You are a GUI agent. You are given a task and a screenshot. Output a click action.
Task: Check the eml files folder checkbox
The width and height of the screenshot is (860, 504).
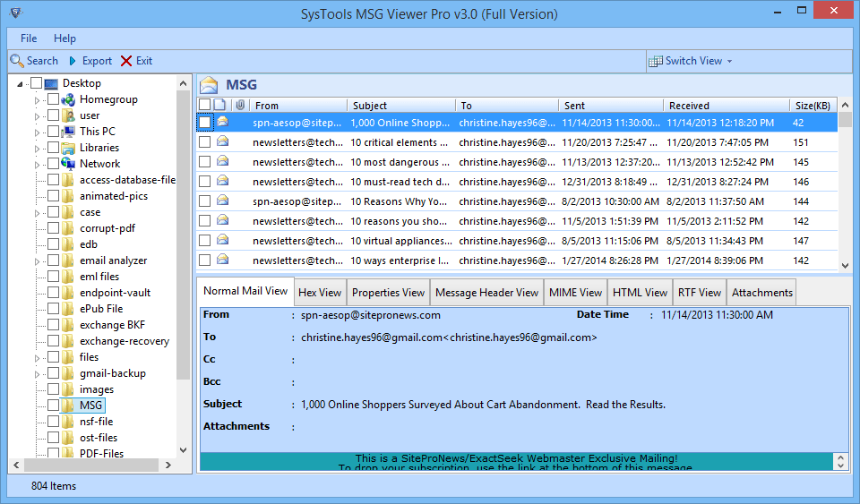(x=53, y=277)
